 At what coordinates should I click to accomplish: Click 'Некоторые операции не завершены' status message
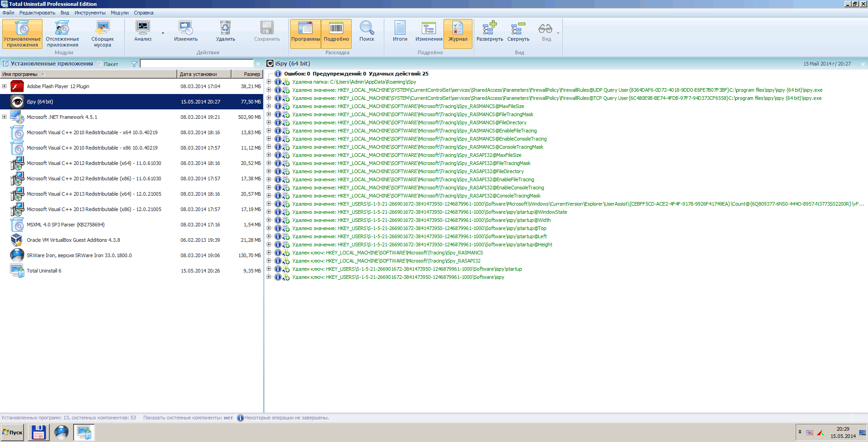point(287,418)
